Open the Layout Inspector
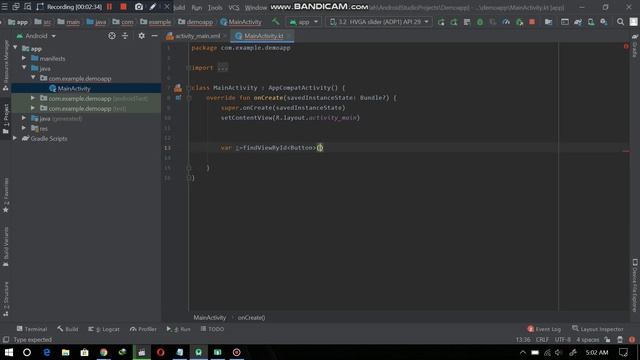The image size is (640, 360). (598, 329)
